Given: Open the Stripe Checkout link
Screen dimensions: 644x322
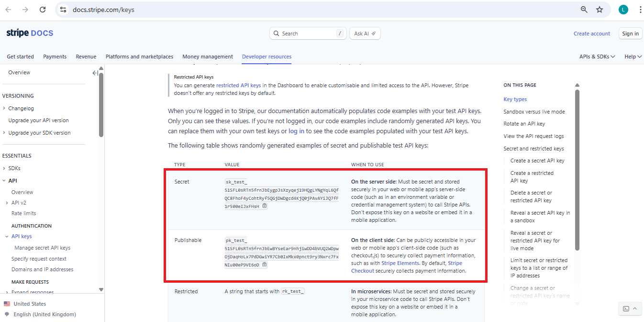Looking at the screenshot, I should (407, 267).
